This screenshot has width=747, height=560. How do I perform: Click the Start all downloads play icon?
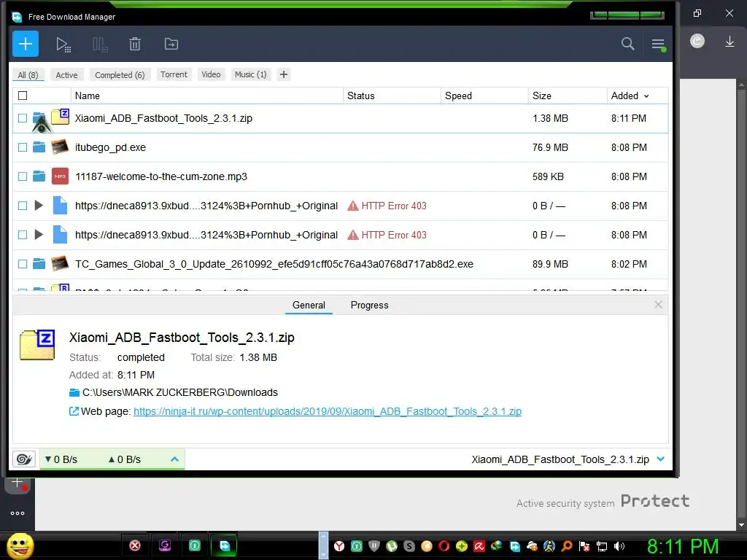click(63, 44)
